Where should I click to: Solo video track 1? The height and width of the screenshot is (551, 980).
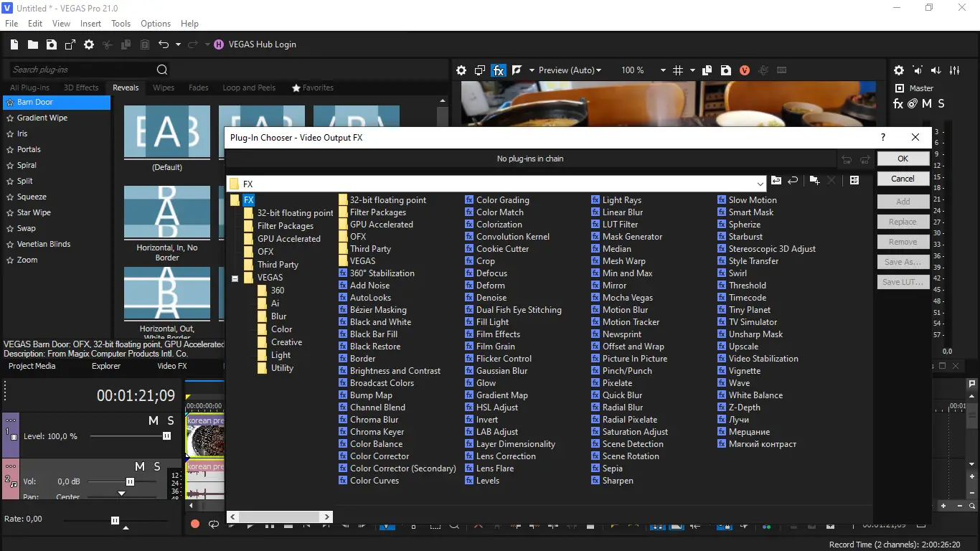pos(171,420)
